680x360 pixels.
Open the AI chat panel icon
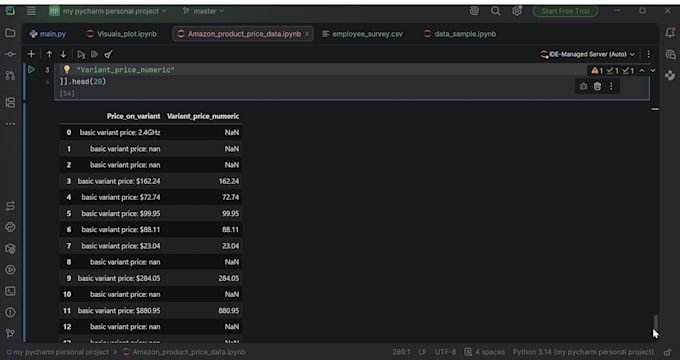click(x=670, y=54)
